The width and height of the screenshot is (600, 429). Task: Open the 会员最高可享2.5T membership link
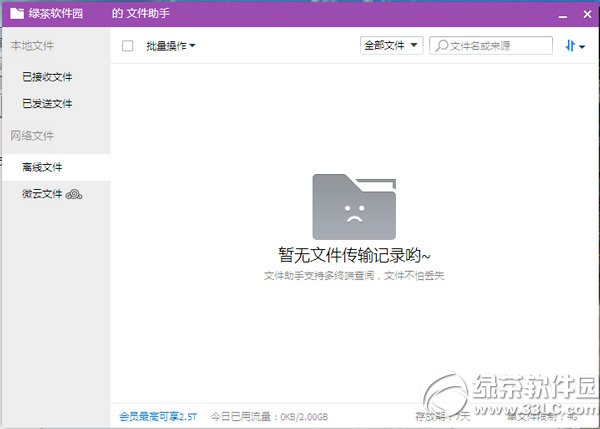pos(158,416)
